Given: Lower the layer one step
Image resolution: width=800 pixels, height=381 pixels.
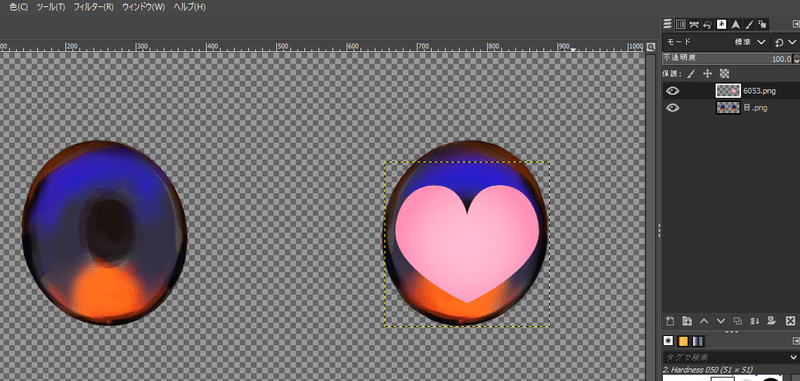Looking at the screenshot, I should 720,321.
